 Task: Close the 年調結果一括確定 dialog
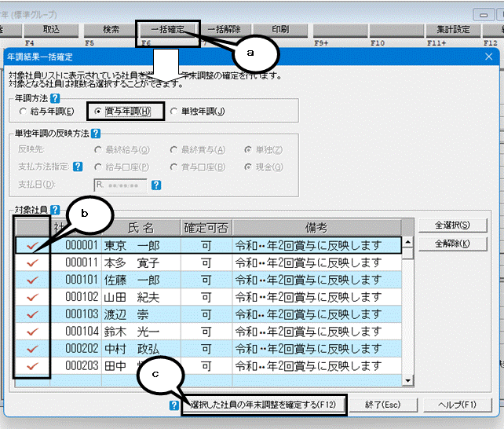pos(489,57)
